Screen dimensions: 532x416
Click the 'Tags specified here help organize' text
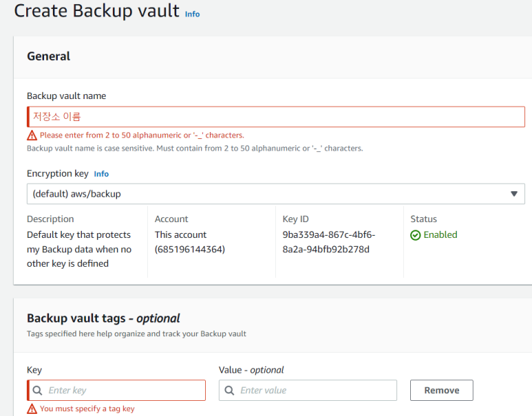coord(136,334)
